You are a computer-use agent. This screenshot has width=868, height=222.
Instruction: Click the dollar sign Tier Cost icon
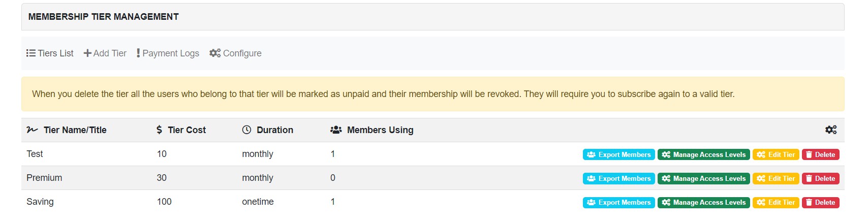coord(159,130)
